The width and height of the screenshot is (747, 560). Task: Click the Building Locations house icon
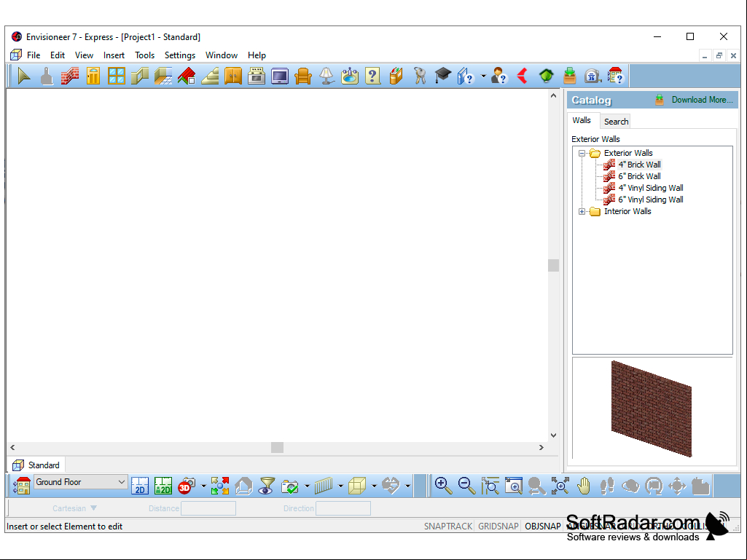click(x=22, y=486)
